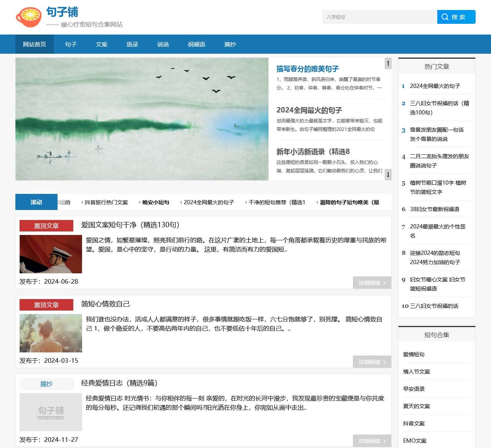The image size is (491, 448).
Task: Click 详细阅读 for 爱国文案 article
Action: 372,283
